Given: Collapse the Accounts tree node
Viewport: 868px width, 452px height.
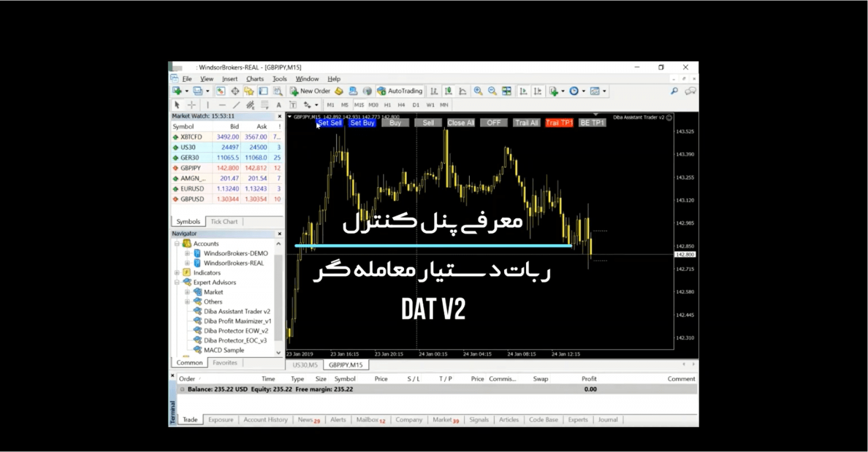Looking at the screenshot, I should tap(177, 244).
